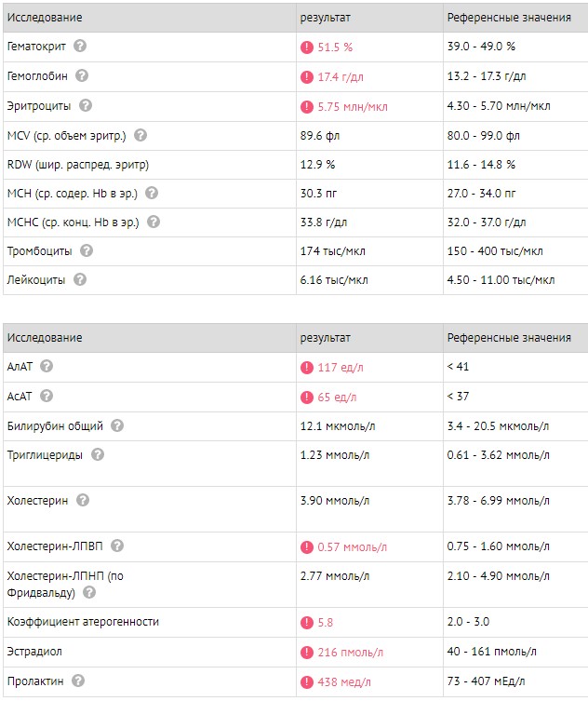Click the Исследование header of the first table
This screenshot has height=701, width=588.
[44, 18]
